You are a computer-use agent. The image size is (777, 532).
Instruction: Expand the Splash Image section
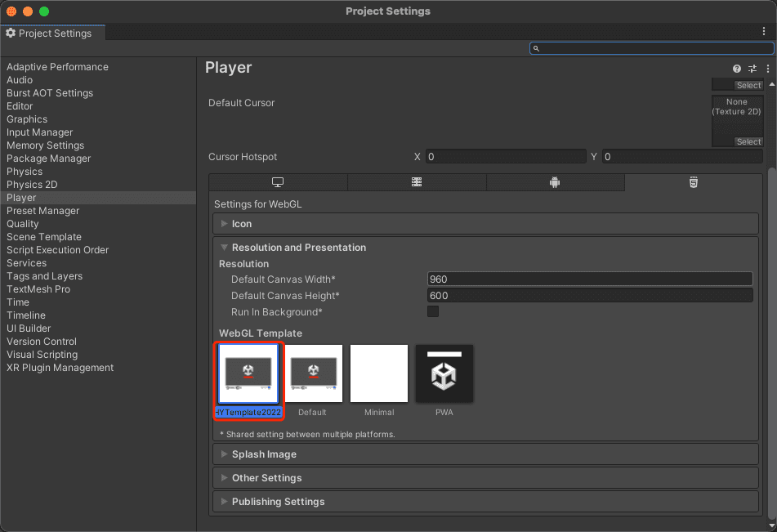click(x=264, y=454)
